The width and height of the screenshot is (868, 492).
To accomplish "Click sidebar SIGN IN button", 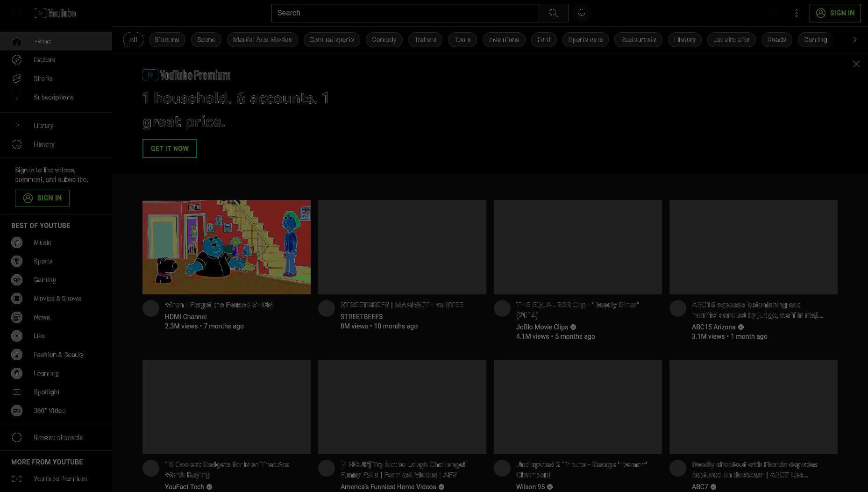I will click(x=42, y=198).
